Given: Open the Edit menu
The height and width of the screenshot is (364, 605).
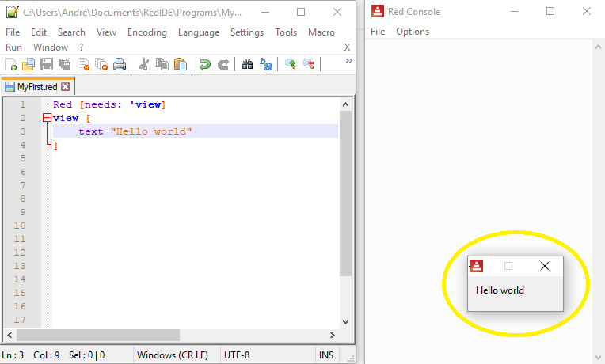Looking at the screenshot, I should click(39, 32).
